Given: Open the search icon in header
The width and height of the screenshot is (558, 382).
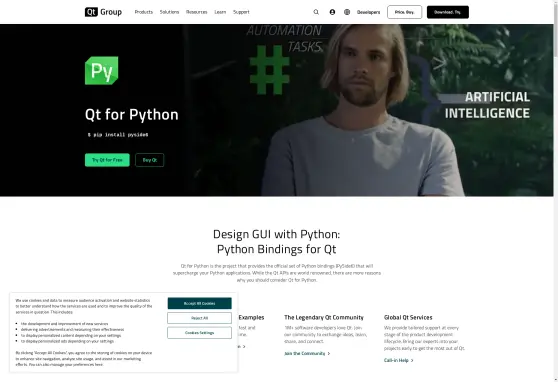Looking at the screenshot, I should click(x=316, y=12).
